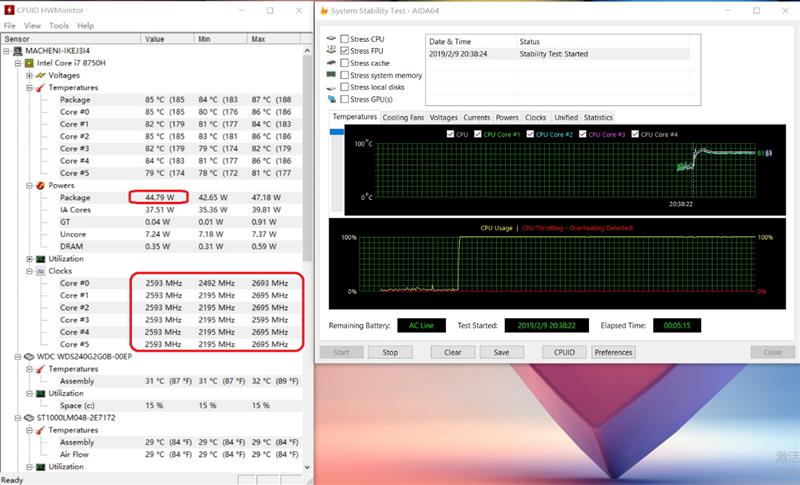Expand the Voltages node
The width and height of the screenshot is (800, 485).
tap(29, 75)
